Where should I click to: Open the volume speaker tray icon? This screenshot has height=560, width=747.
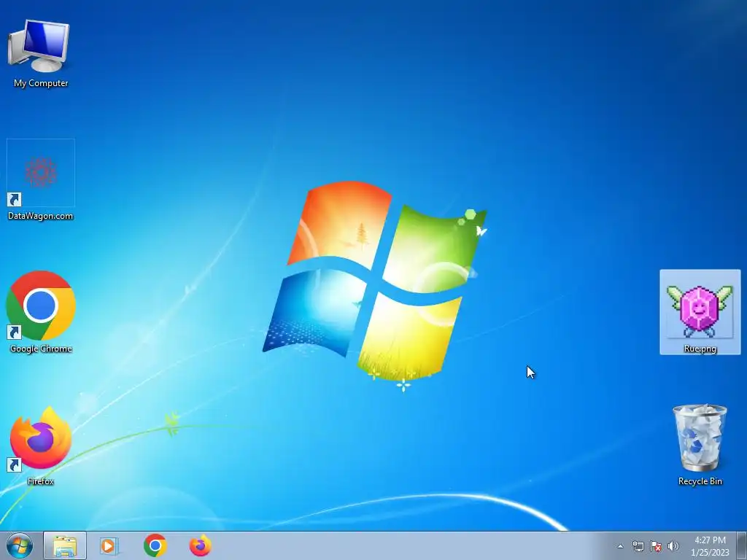point(673,546)
